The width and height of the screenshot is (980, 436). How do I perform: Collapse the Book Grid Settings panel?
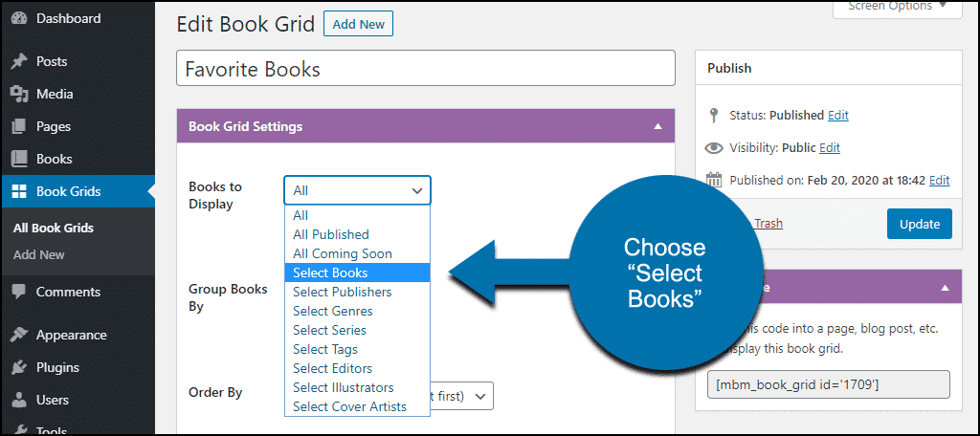coord(657,126)
